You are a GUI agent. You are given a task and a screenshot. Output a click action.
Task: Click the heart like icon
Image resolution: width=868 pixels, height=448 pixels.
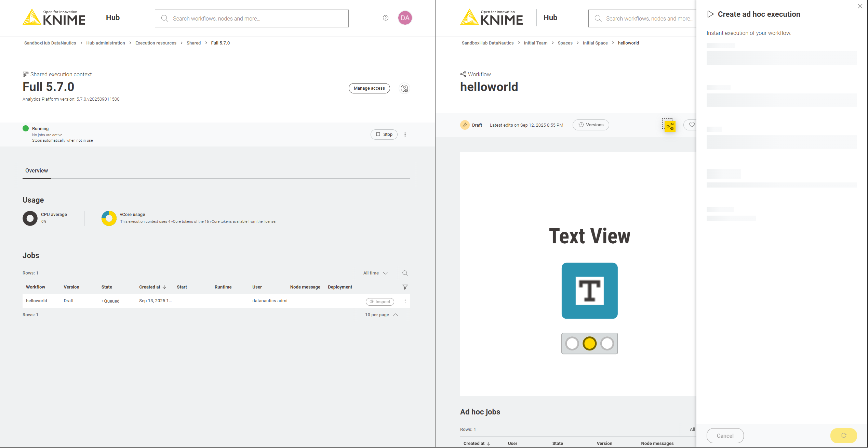click(691, 125)
